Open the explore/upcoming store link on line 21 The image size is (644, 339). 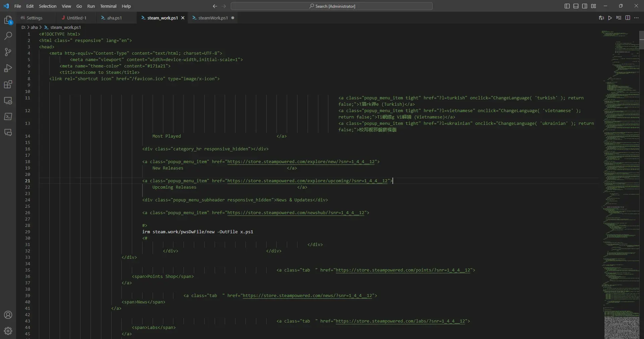tap(307, 181)
